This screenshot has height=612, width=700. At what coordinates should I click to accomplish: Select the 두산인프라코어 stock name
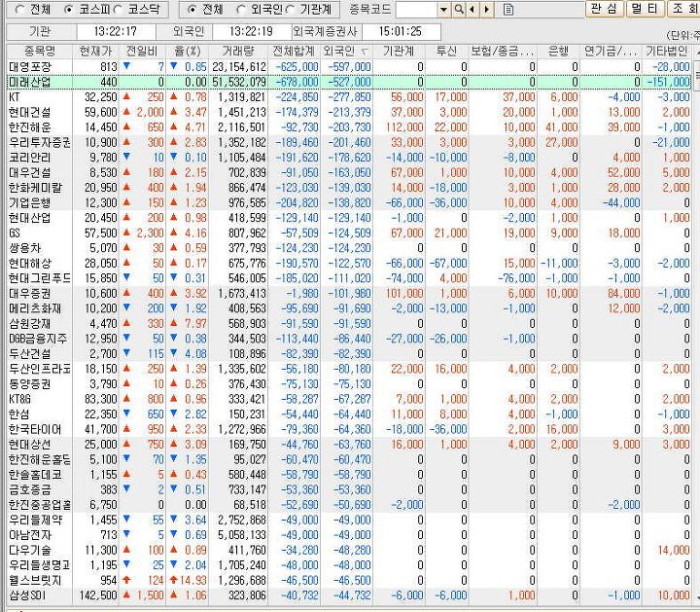click(x=39, y=369)
